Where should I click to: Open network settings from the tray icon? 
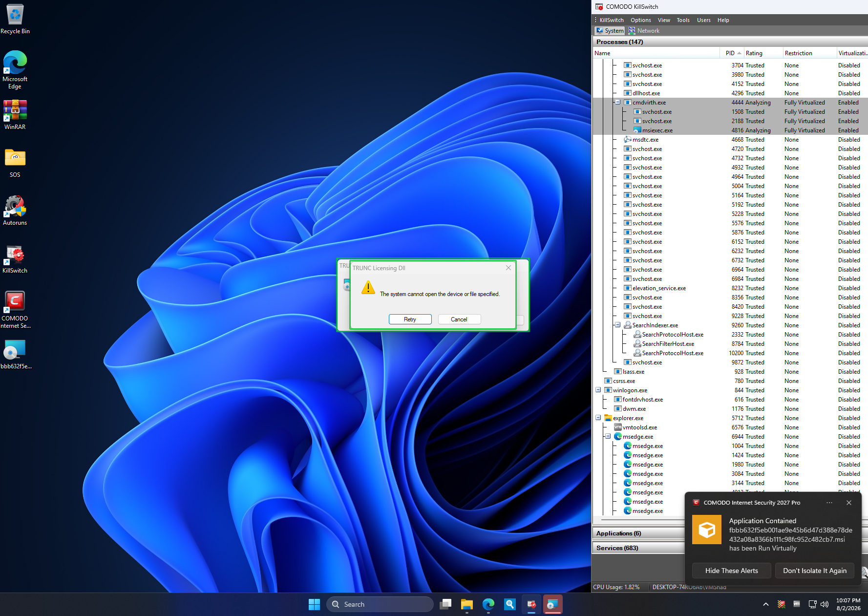click(812, 604)
